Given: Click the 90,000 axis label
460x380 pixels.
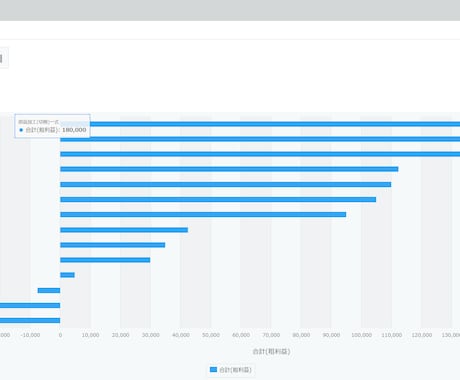Looking at the screenshot, I should click(331, 335).
